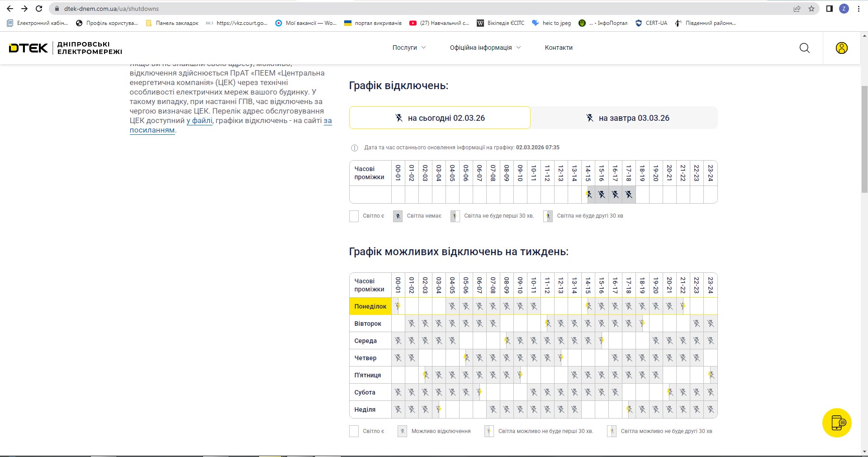The image size is (868, 457).
Task: Open Chrome's three-dot menu
Action: tap(859, 9)
